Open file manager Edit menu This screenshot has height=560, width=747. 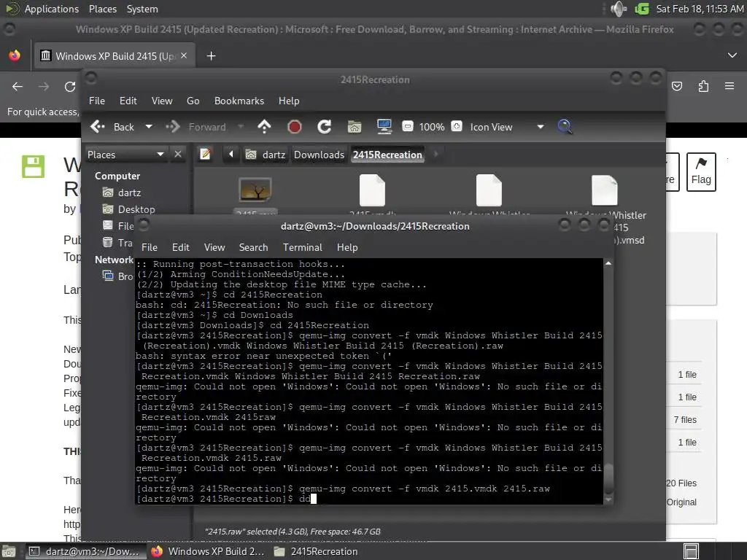click(x=128, y=101)
